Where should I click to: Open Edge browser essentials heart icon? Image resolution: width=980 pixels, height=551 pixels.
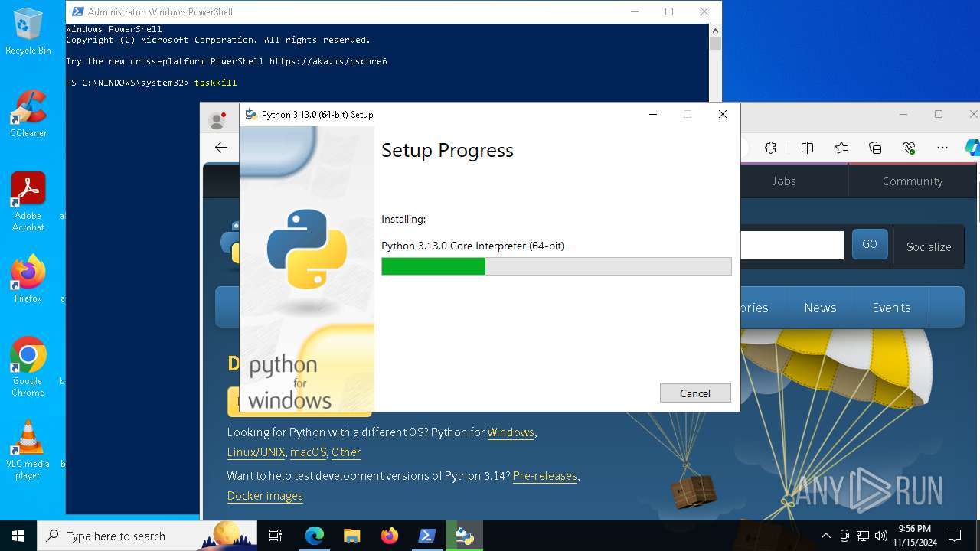pos(909,148)
